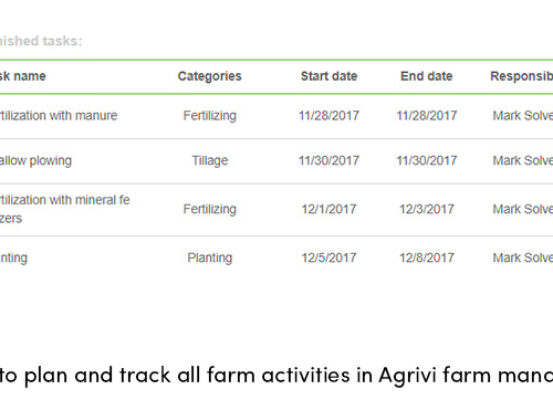Open the fertilization with mineral fertilizers task

coord(65,209)
